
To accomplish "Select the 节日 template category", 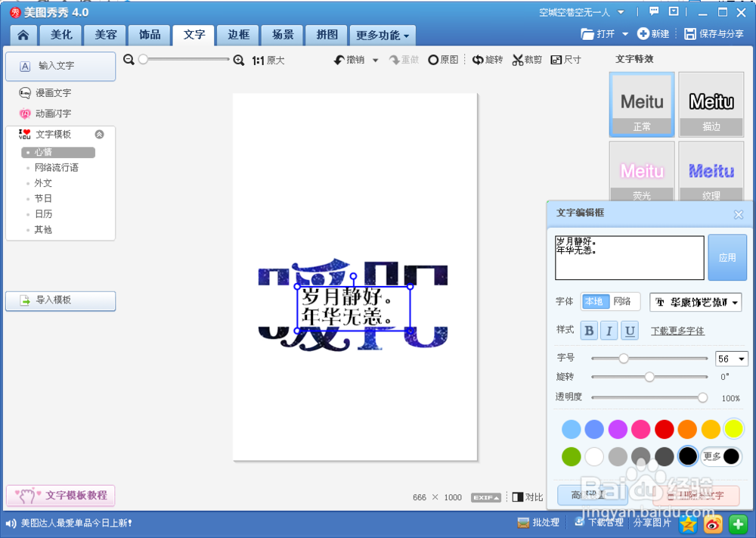I will [43, 198].
